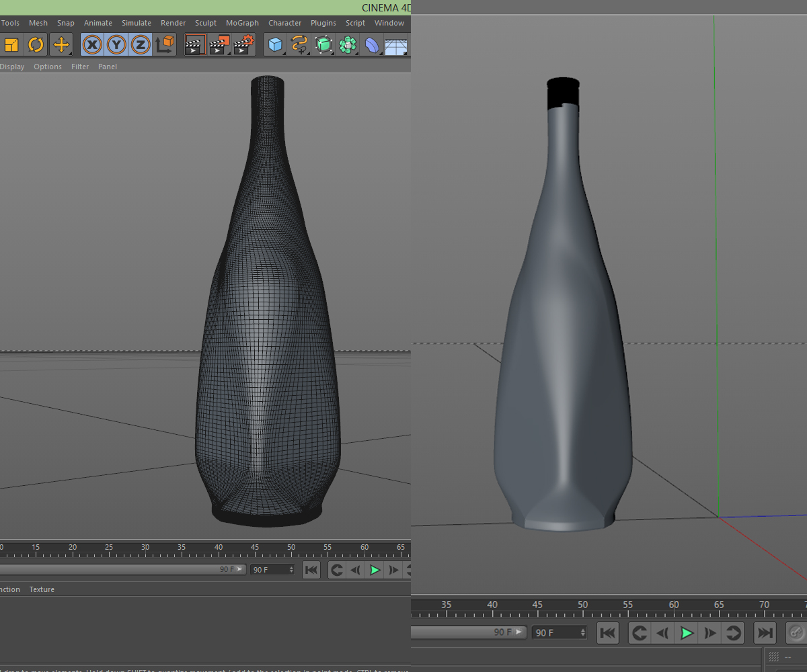Viewport: 807px width, 672px height.
Task: Click the Render View clapperboard icon
Action: click(195, 45)
